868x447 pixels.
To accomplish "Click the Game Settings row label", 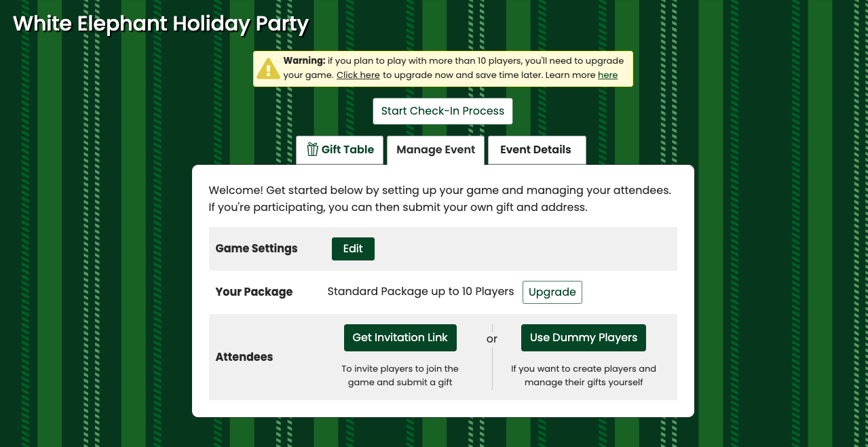I will point(257,248).
